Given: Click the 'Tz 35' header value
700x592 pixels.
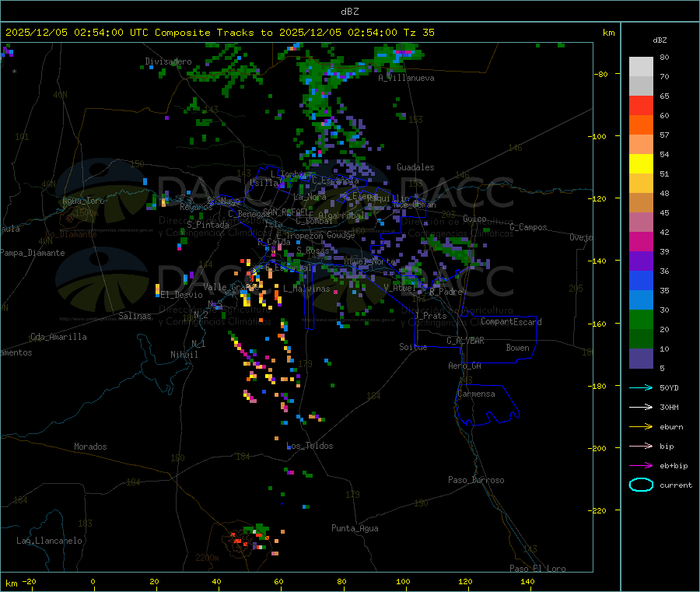Looking at the screenshot, I should point(418,33).
